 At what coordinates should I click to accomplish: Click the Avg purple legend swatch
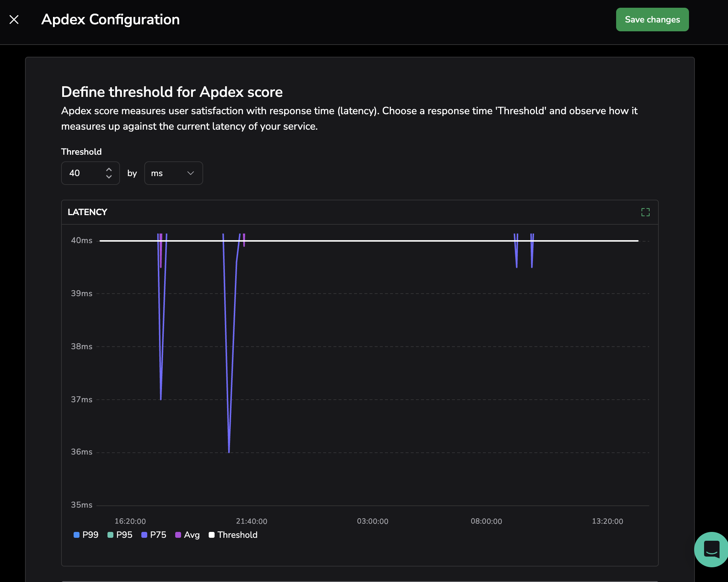tap(178, 535)
